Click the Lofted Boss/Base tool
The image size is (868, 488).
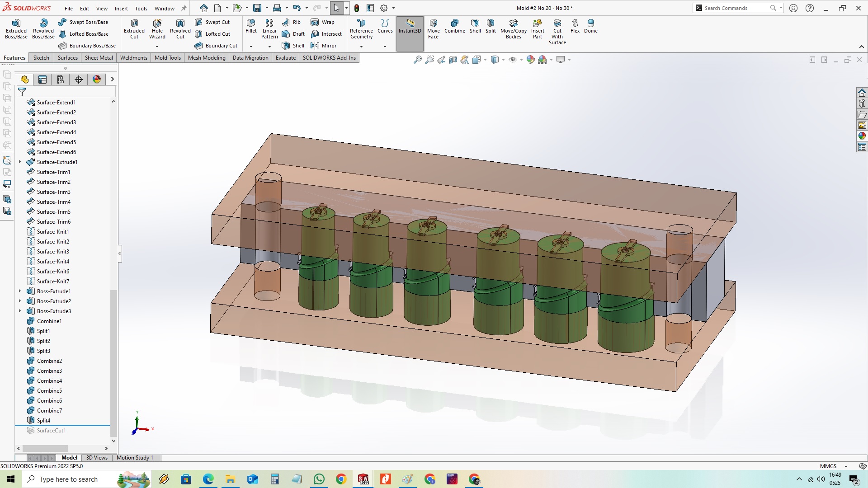83,34
